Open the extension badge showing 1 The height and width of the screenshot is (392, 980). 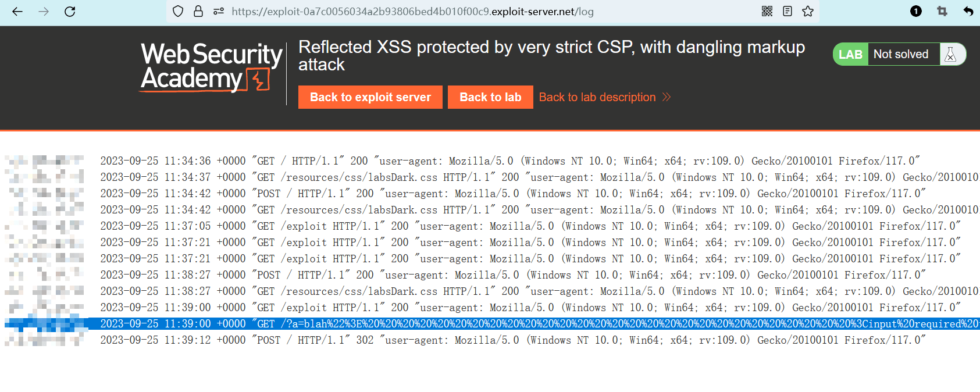pos(916,12)
